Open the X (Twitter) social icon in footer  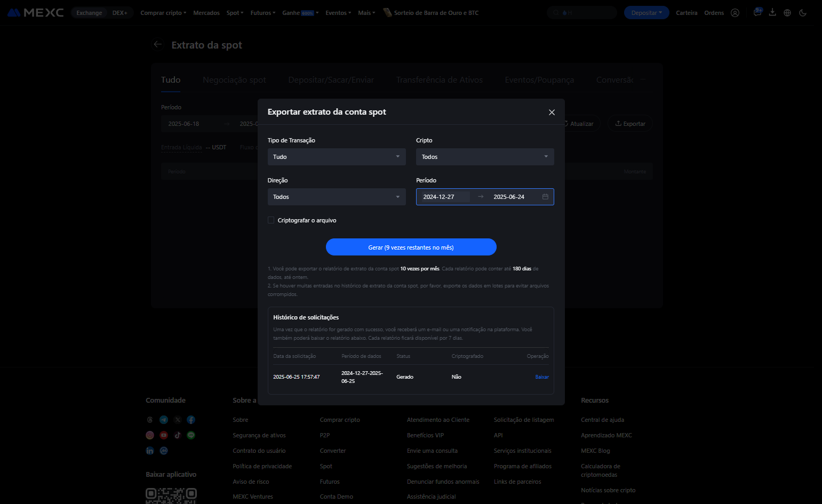point(178,420)
